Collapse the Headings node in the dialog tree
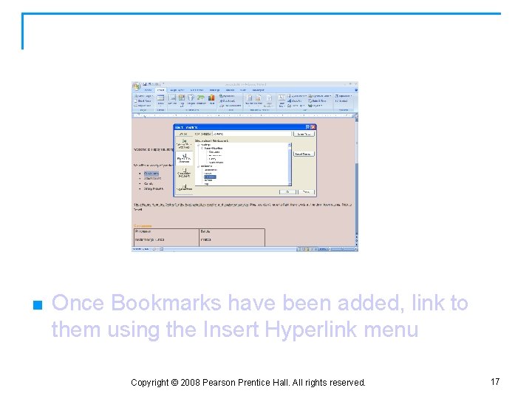Viewport: 532px width, 399px height. (x=199, y=145)
